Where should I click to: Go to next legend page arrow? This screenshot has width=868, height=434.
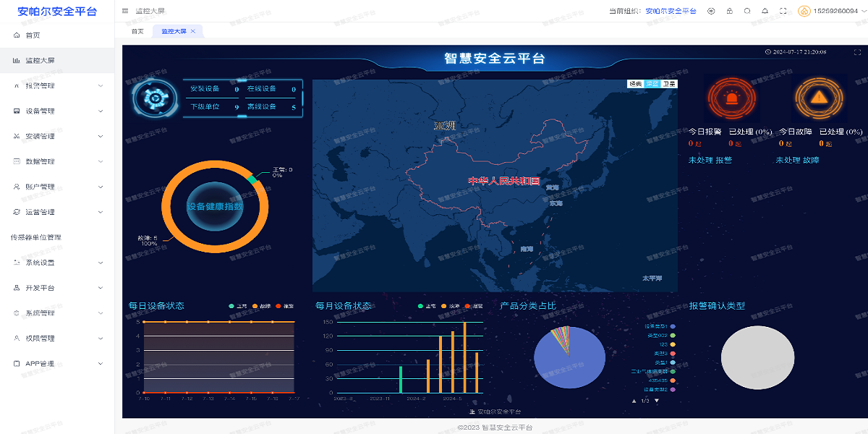pyautogui.click(x=657, y=401)
